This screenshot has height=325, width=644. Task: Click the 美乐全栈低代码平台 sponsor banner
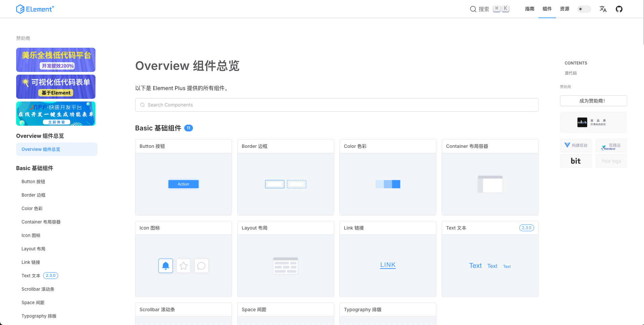[56, 60]
